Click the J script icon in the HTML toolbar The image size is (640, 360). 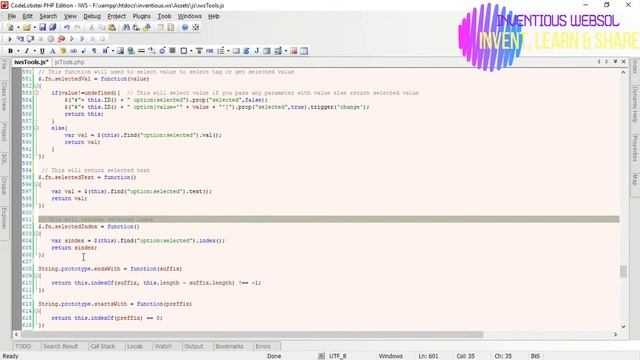tap(257, 51)
